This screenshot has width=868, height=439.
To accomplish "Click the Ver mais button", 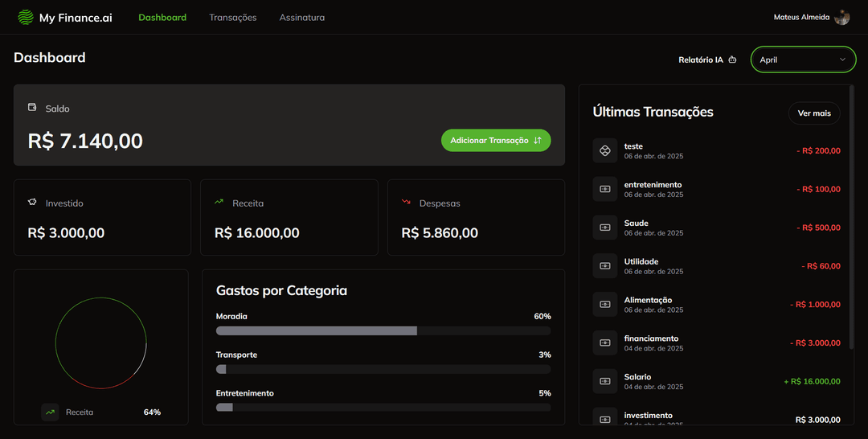I will coord(814,113).
